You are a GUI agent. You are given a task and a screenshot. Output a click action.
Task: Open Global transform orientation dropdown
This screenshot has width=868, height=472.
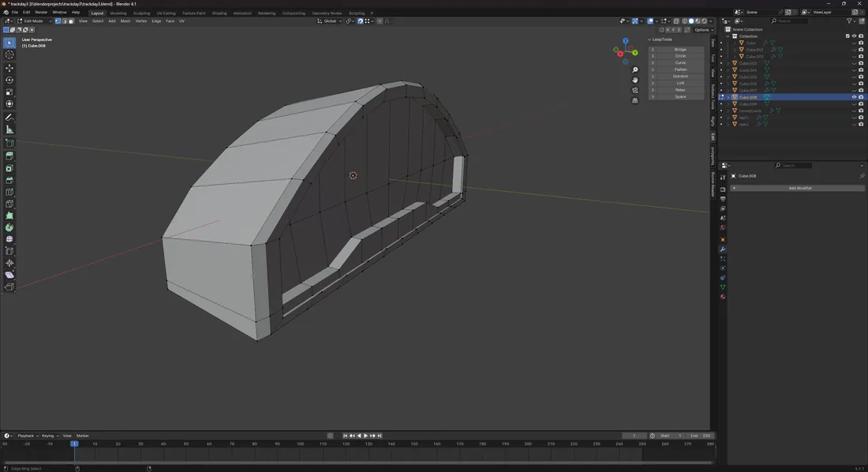click(329, 21)
